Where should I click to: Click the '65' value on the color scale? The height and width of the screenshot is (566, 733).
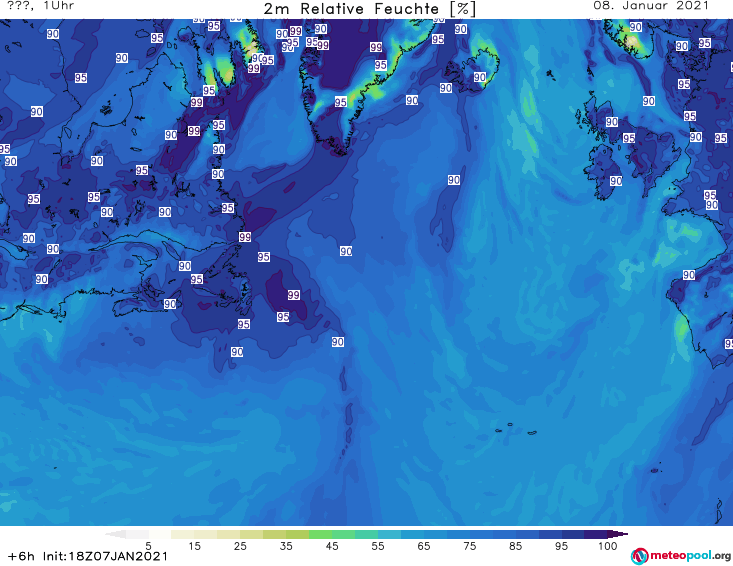click(x=423, y=546)
